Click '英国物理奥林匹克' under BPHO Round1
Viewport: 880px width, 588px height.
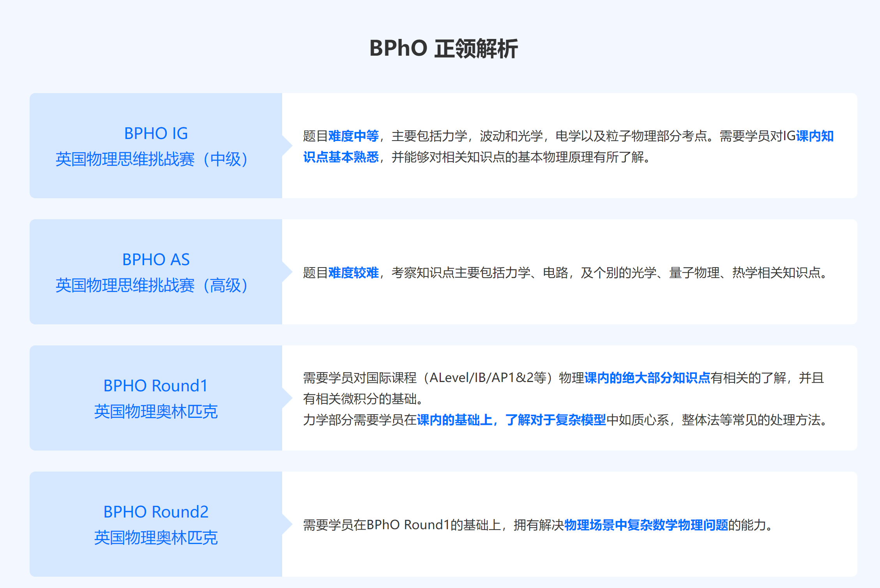coord(156,412)
